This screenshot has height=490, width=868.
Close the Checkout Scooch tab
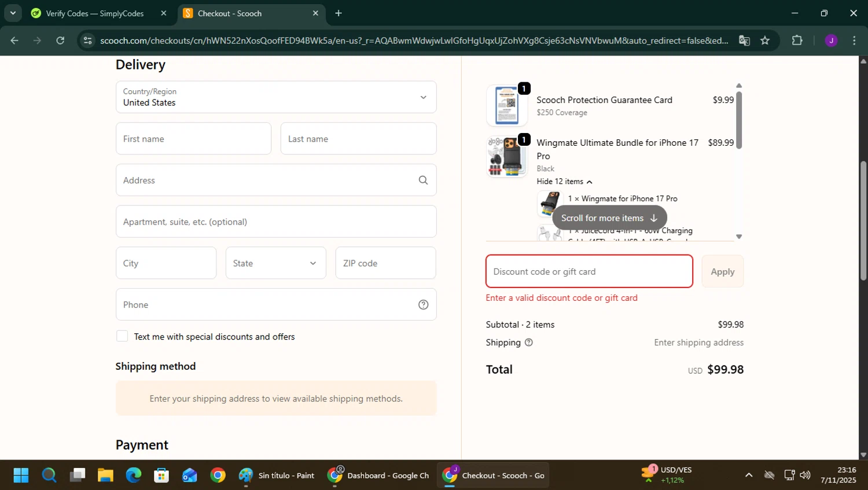click(315, 13)
